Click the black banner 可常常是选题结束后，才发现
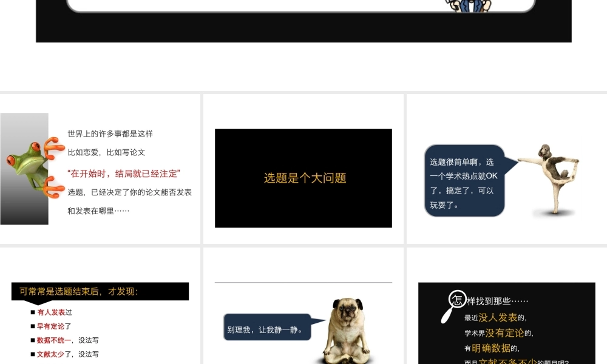Screen dimensions: 607x364 100,291
